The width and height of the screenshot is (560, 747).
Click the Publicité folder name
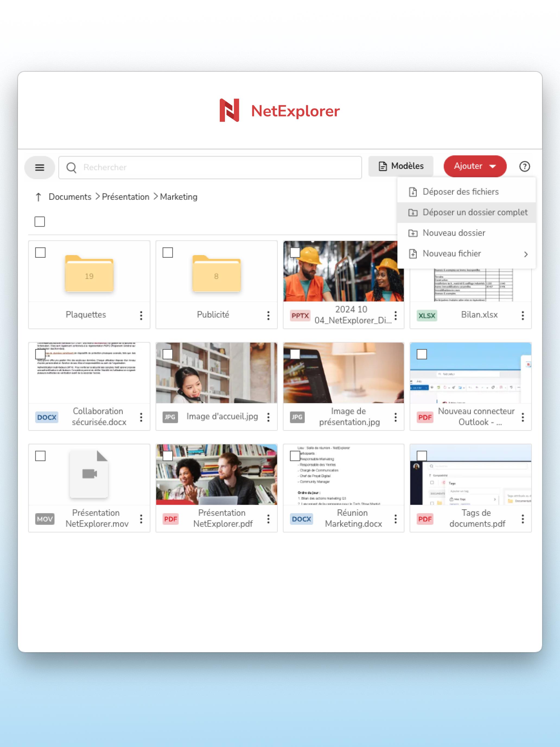(x=213, y=315)
